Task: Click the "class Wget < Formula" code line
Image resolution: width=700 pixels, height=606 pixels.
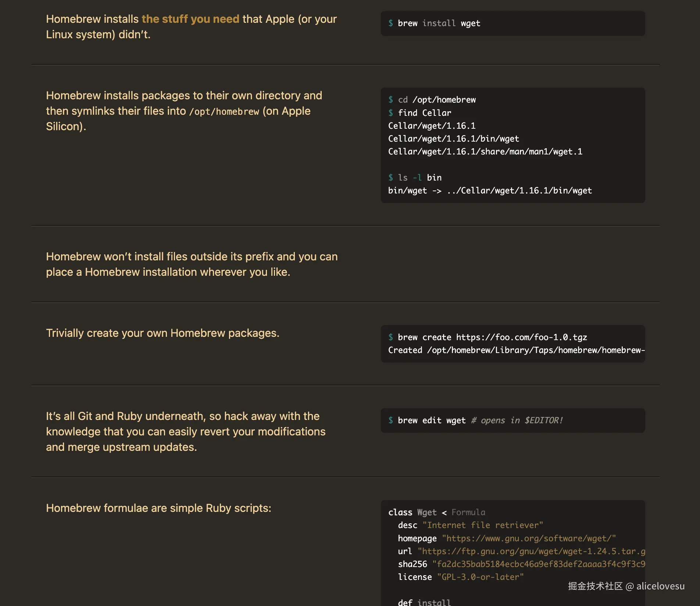Action: pos(436,512)
